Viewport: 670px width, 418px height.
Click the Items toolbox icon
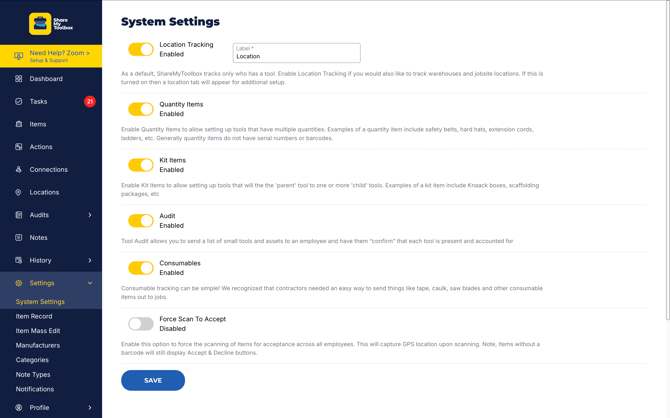(18, 124)
